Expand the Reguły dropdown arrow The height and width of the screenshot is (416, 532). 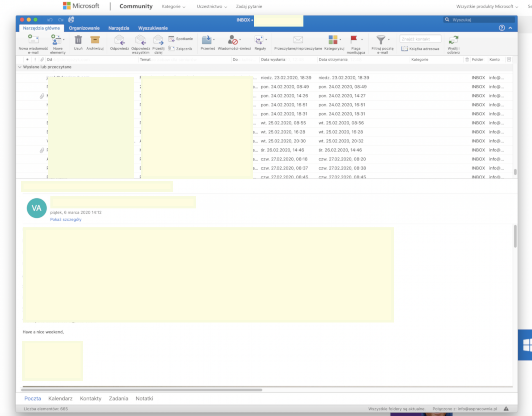tap(266, 39)
